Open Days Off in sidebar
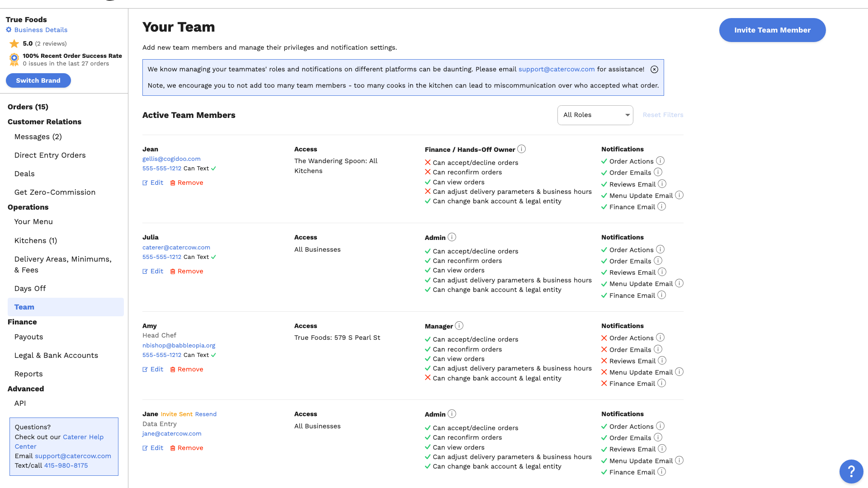Screen dimensions: 868x488 pos(30,288)
